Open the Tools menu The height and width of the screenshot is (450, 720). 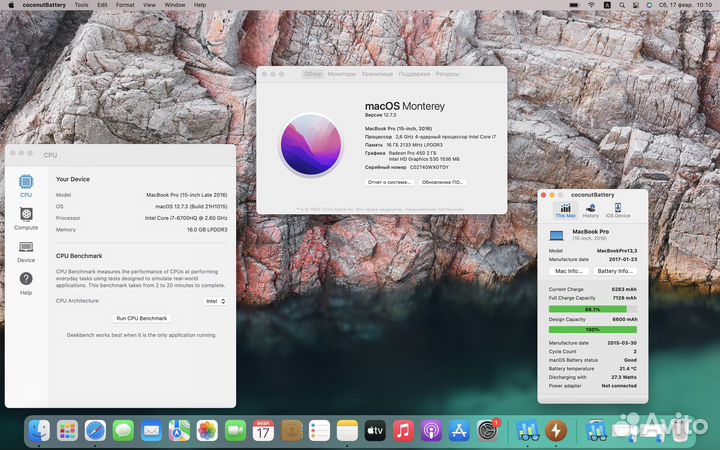(x=81, y=5)
